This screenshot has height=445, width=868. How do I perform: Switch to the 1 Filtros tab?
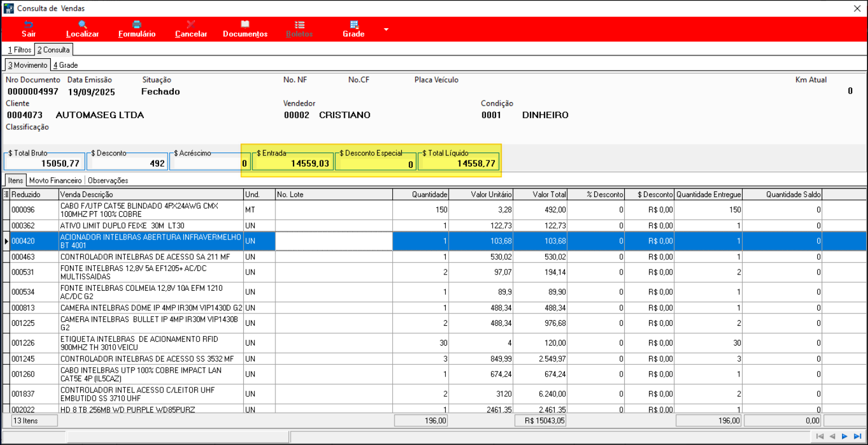[x=19, y=50]
